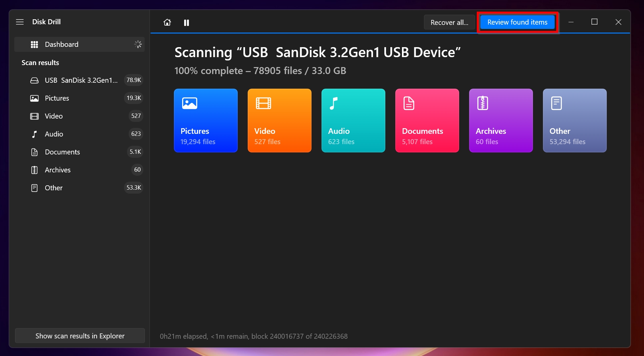Click the 527 Video count badge
This screenshot has width=644, height=356.
pos(136,116)
